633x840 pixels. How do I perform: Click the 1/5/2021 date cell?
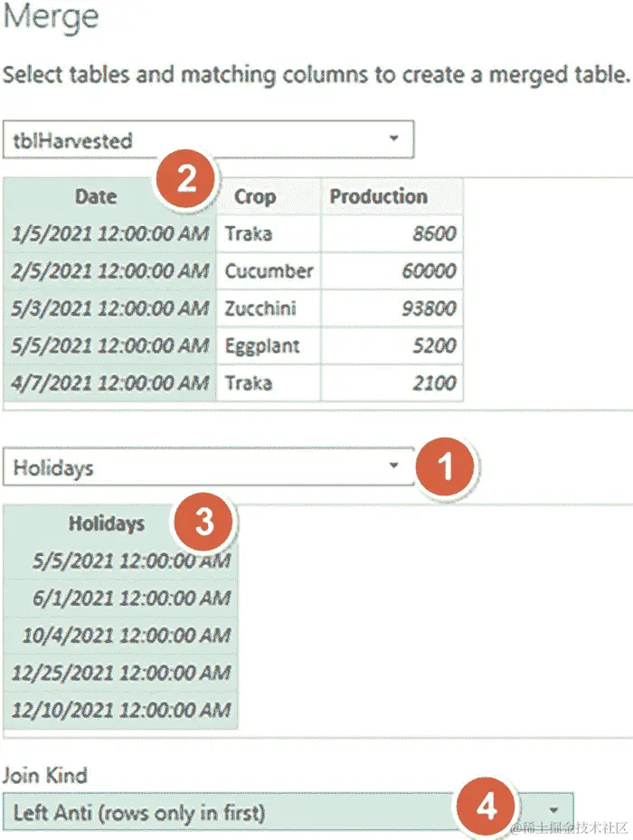point(109,233)
